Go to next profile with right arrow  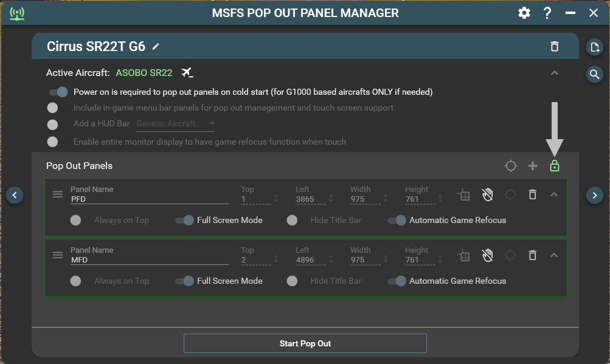click(594, 195)
